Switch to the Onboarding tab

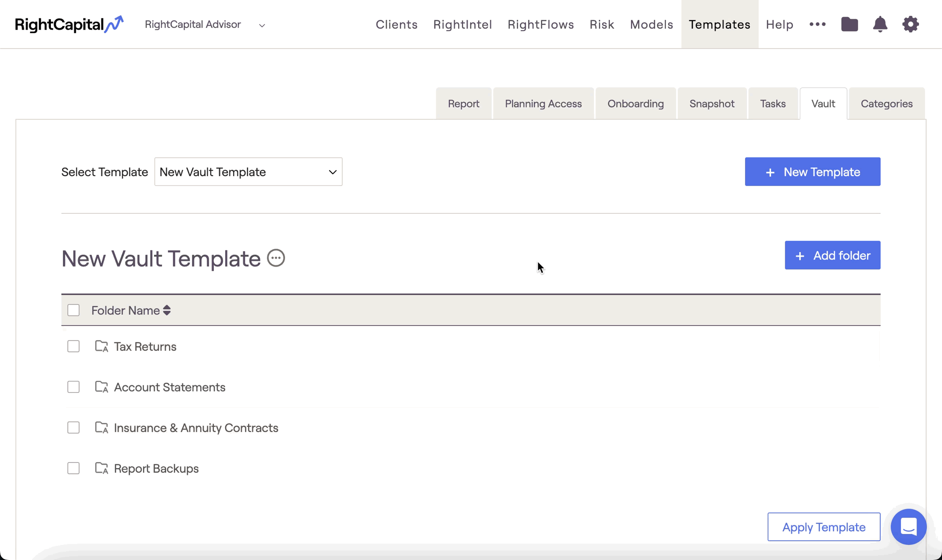click(x=635, y=103)
